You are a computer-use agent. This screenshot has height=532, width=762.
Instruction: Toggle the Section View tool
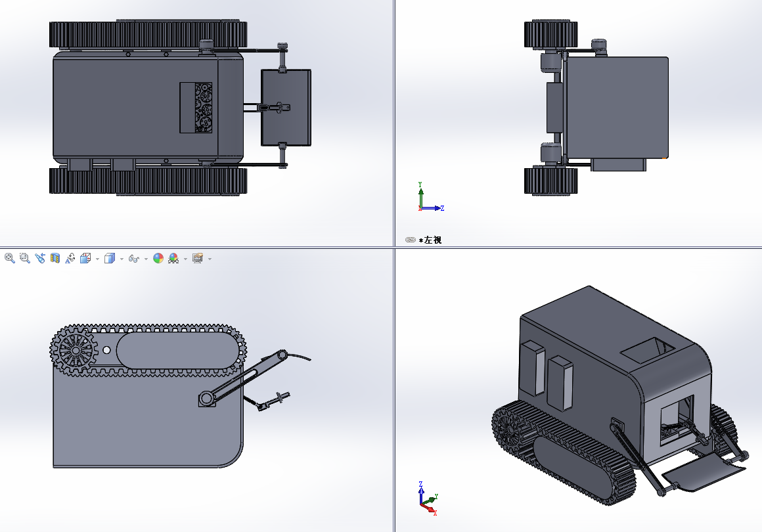[x=55, y=259]
